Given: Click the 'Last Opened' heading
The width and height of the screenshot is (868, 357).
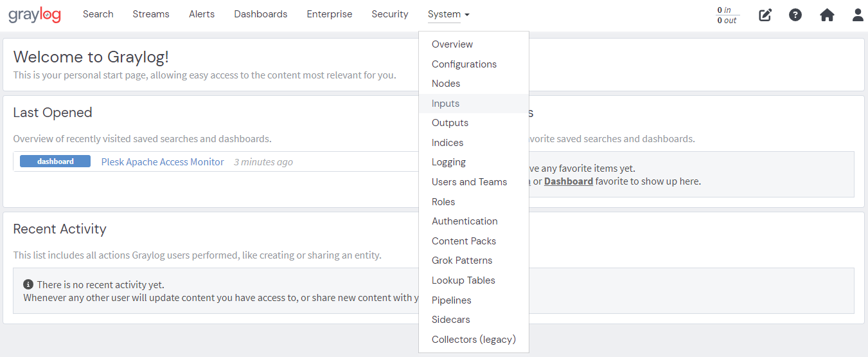Looking at the screenshot, I should click(x=53, y=113).
